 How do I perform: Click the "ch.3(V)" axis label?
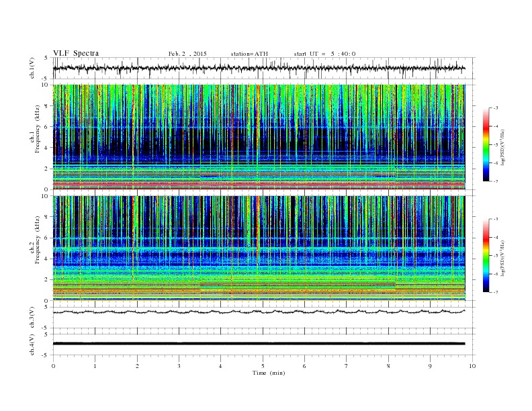32,317
